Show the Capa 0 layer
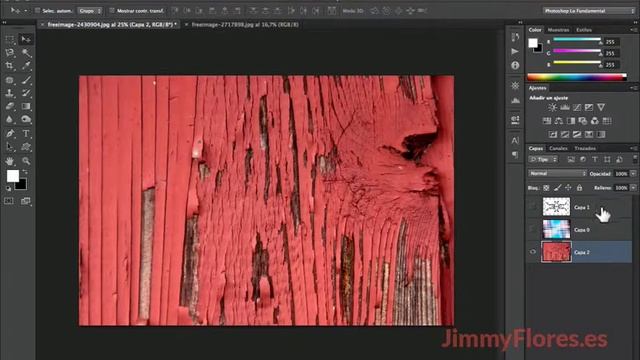The image size is (640, 360). [x=533, y=229]
